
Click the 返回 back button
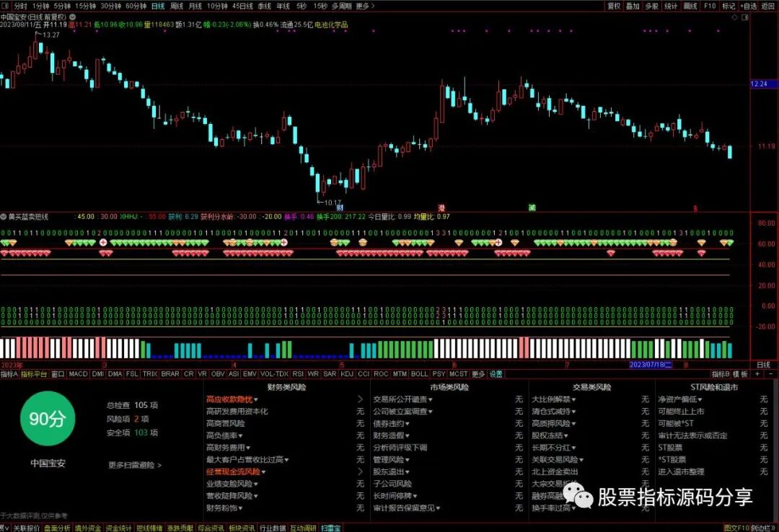click(x=768, y=6)
